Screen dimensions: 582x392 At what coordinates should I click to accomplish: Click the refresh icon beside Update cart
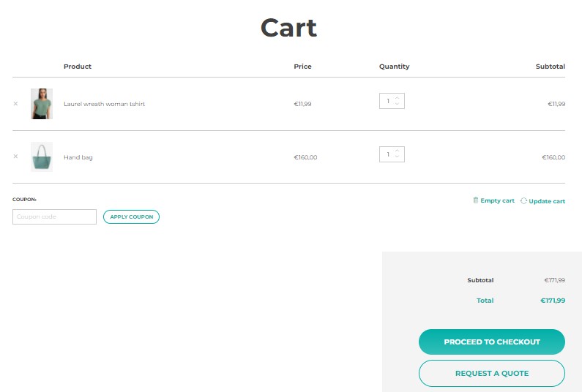coord(523,201)
